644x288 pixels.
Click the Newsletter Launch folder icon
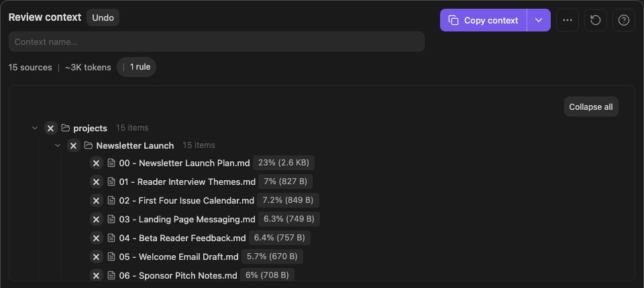[x=89, y=145]
